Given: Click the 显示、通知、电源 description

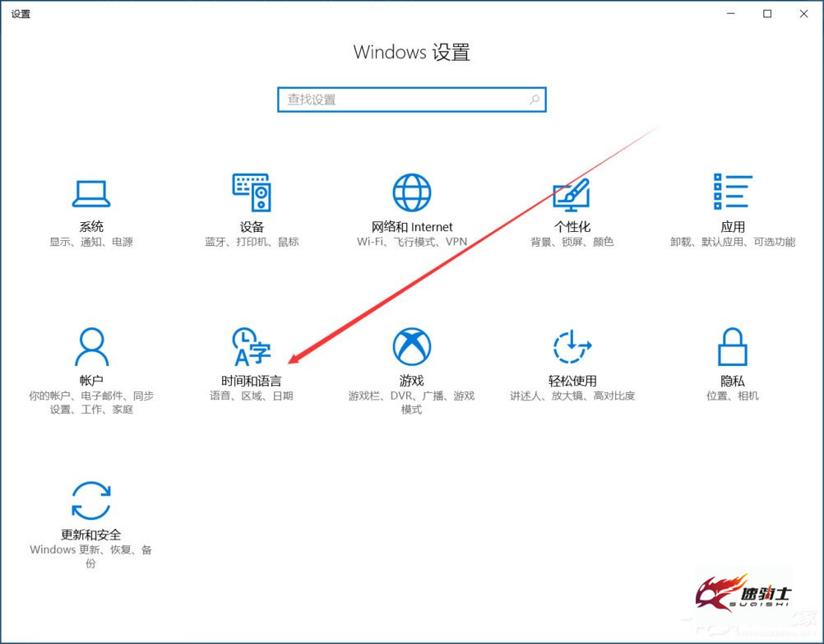Looking at the screenshot, I should pos(91,242).
